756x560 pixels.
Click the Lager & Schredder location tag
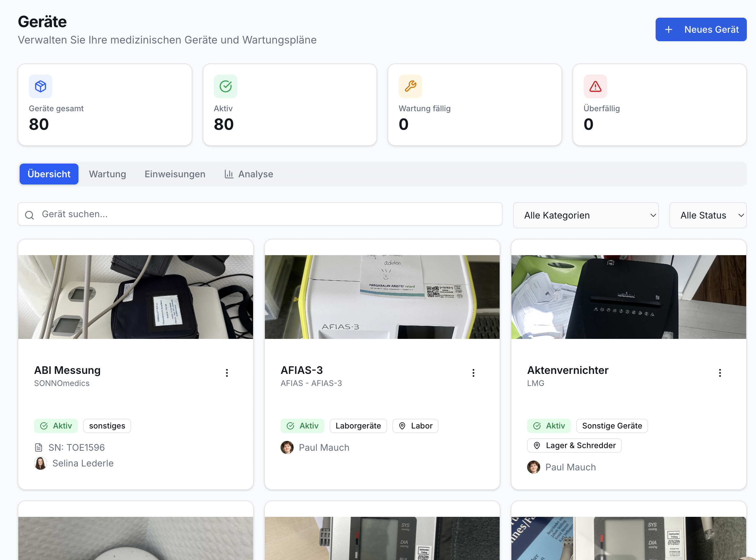[575, 446]
